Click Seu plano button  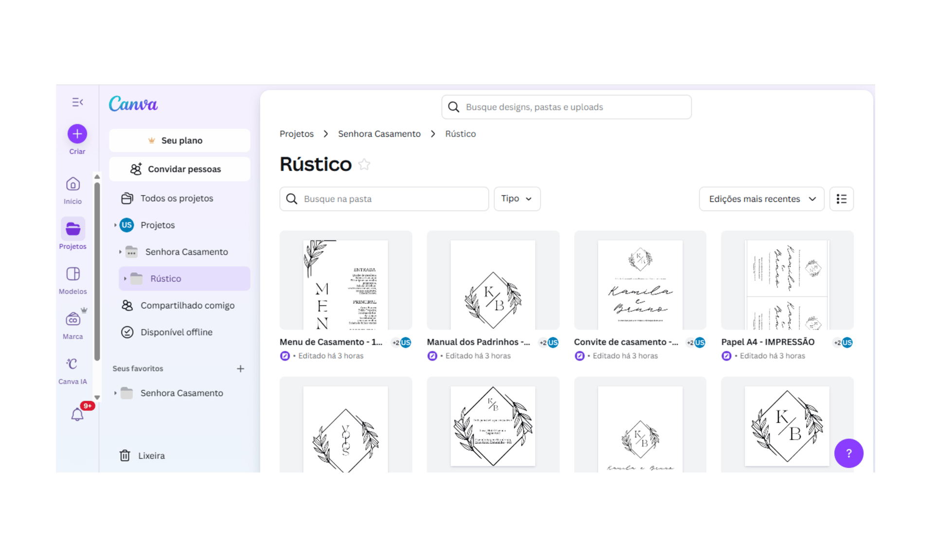[180, 140]
